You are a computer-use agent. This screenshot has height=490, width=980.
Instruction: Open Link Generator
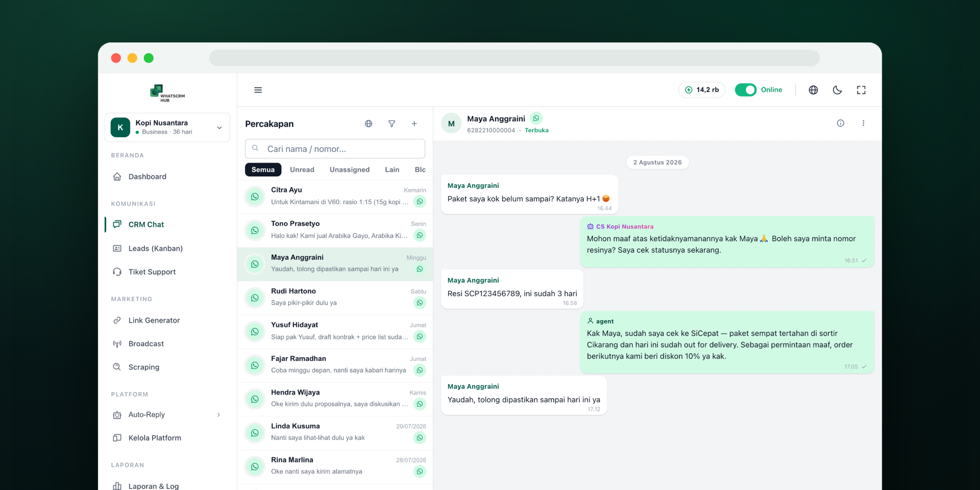tap(167, 321)
